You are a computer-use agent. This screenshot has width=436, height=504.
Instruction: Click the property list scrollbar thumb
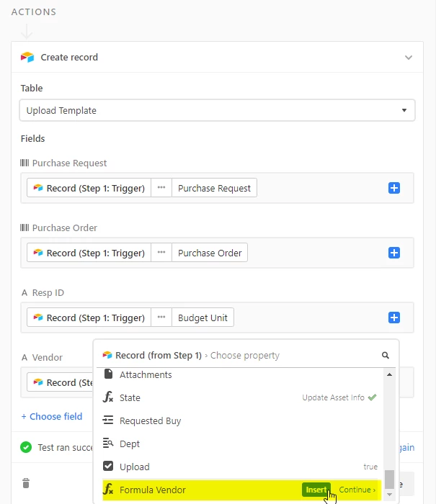[389, 480]
